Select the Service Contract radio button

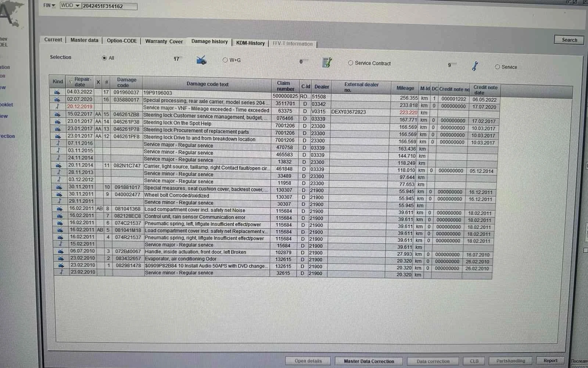coord(351,63)
